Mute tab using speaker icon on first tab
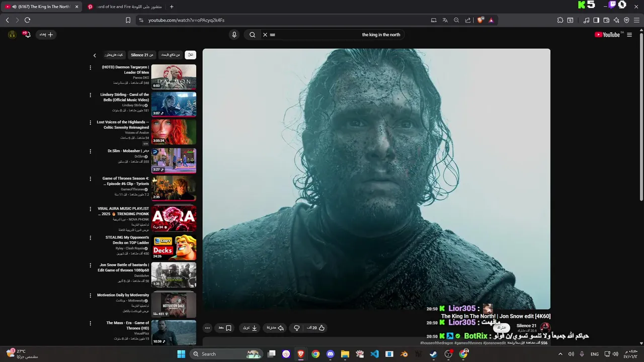Image resolution: width=644 pixels, height=362 pixels. coord(14,7)
